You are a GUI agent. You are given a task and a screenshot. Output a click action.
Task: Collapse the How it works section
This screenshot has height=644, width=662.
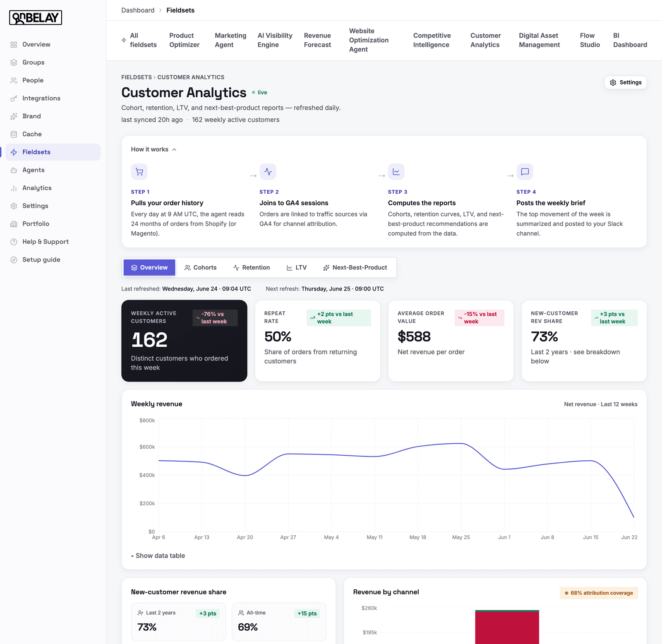tap(154, 149)
